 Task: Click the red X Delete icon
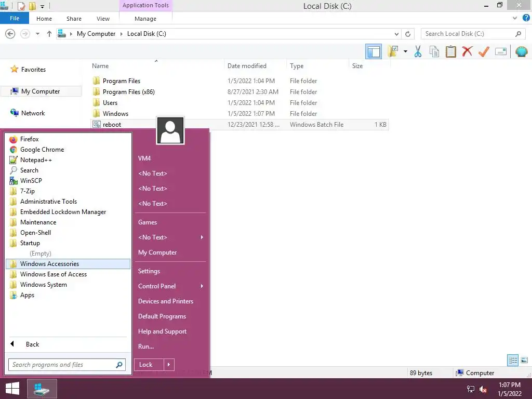pyautogui.click(x=467, y=51)
